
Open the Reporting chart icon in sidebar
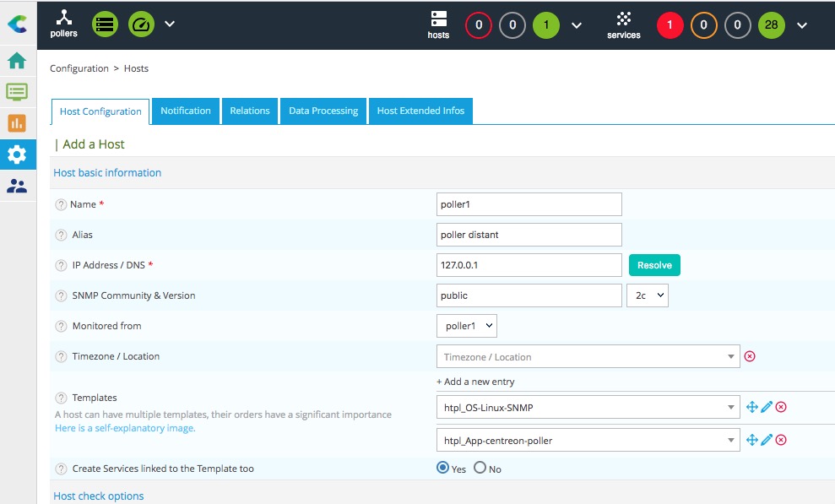[17, 122]
